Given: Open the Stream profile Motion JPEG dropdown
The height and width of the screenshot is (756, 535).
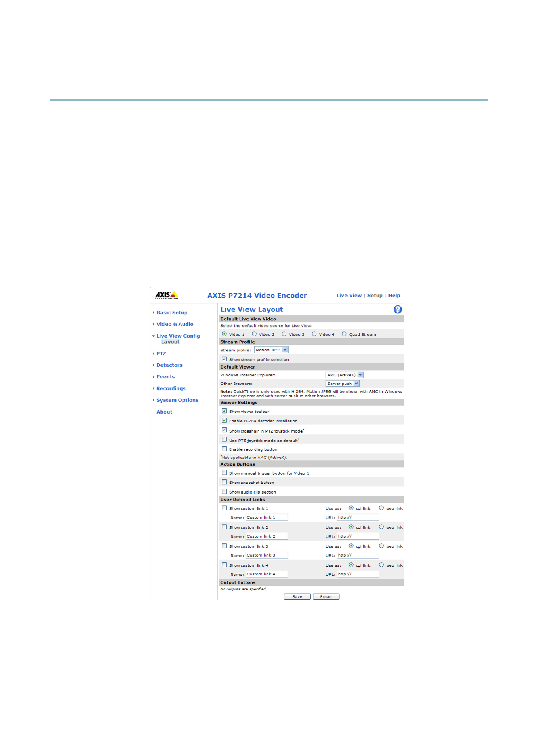Looking at the screenshot, I should pos(271,350).
